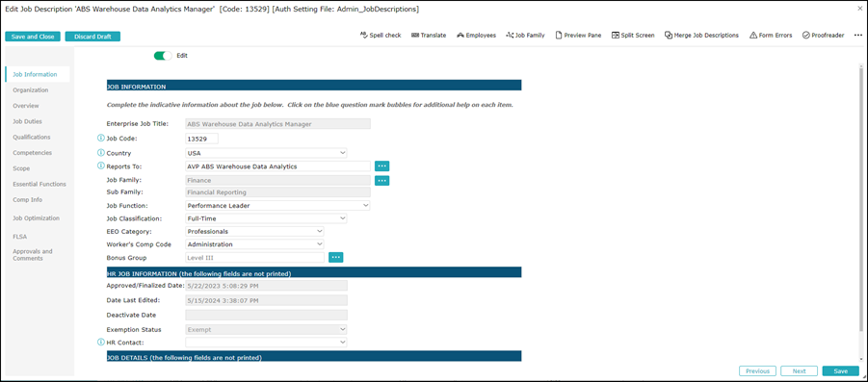Click the Save button at bottom
The image size is (868, 382).
coord(841,371)
